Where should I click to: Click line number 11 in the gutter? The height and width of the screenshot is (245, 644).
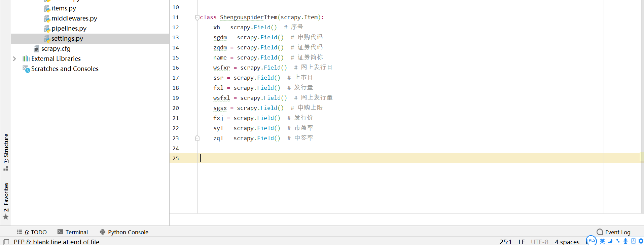pyautogui.click(x=176, y=17)
